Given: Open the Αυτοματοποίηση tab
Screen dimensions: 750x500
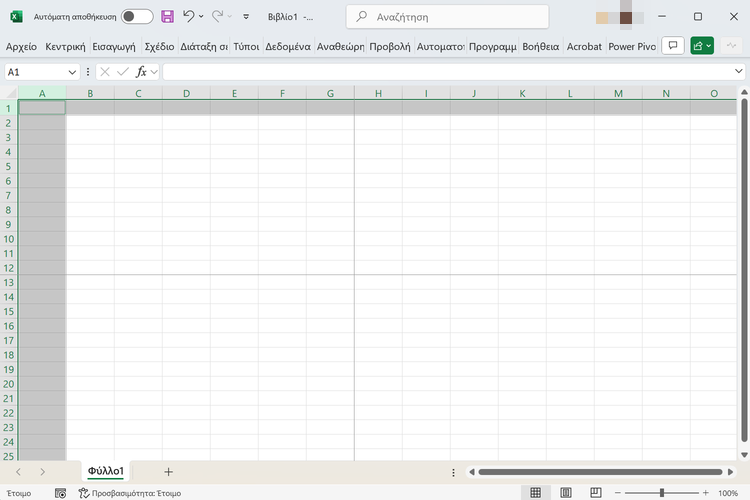Looking at the screenshot, I should click(x=441, y=46).
